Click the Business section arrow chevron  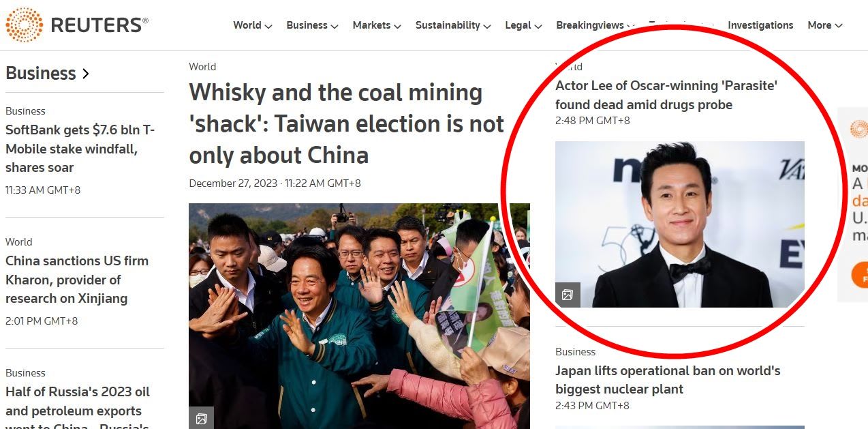(86, 74)
